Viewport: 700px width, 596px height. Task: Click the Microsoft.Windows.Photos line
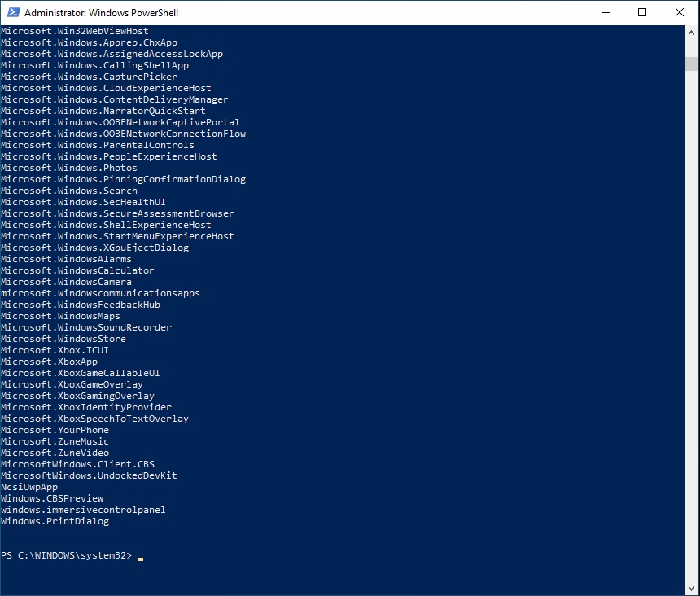coord(68,168)
